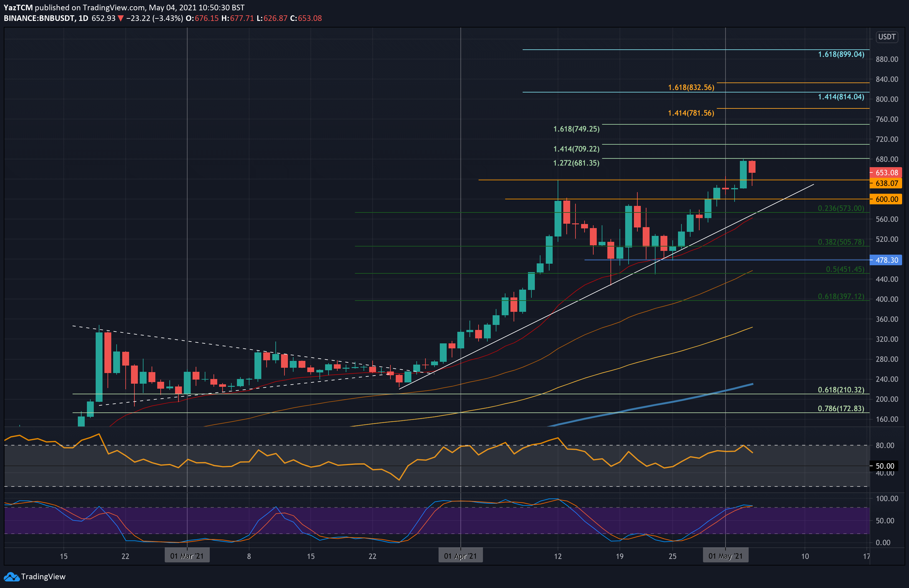Click the 0.382(505.78) retracement label
This screenshot has width=909, height=588.
841,242
